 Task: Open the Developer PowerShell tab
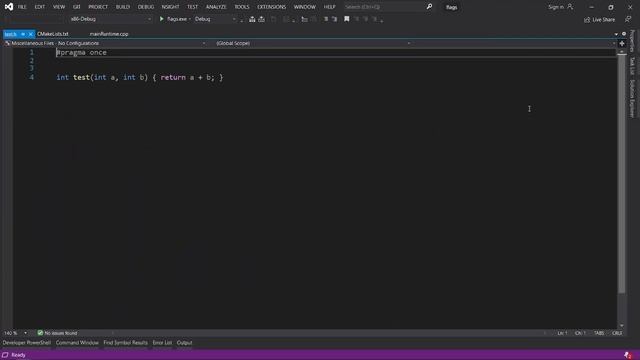click(x=27, y=343)
